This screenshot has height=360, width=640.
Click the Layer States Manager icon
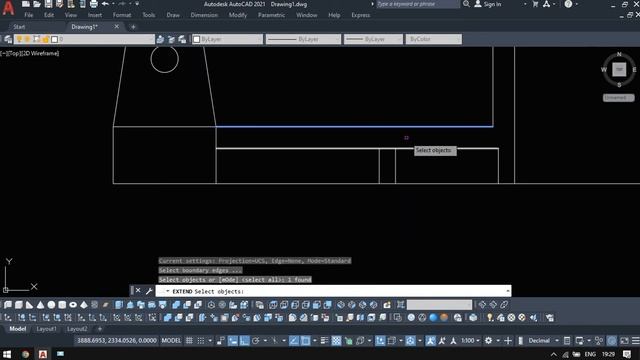click(182, 39)
